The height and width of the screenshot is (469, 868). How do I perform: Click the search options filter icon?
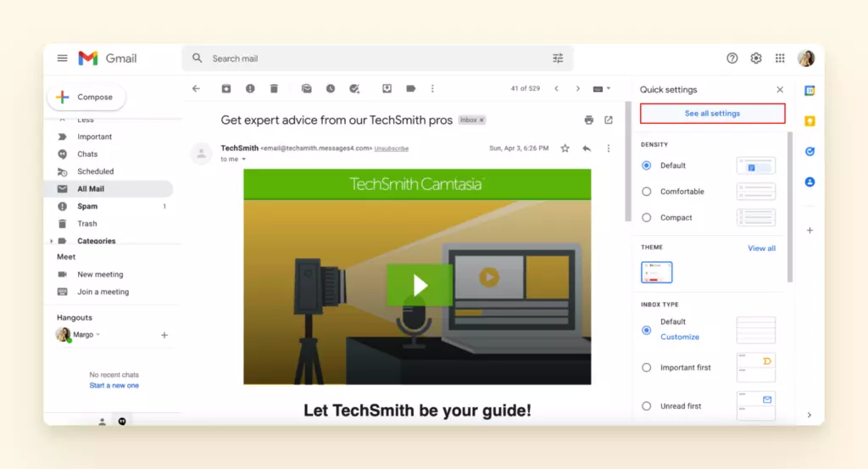[558, 59]
